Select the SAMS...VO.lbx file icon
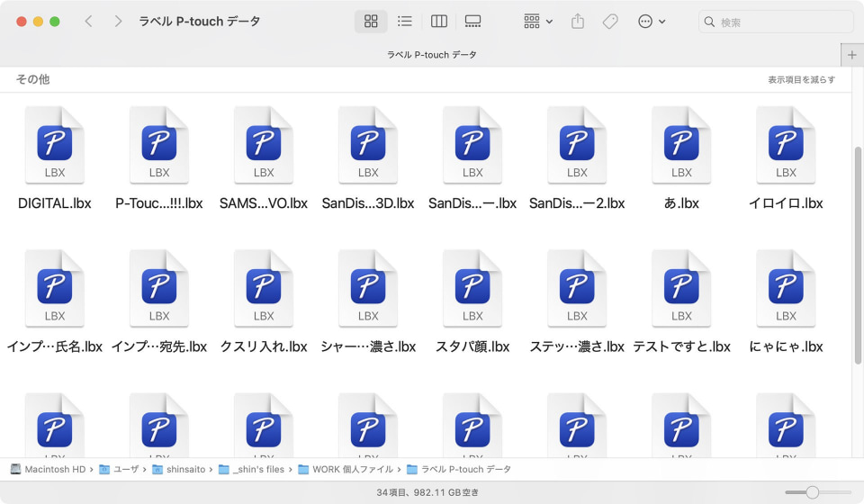 (264, 145)
